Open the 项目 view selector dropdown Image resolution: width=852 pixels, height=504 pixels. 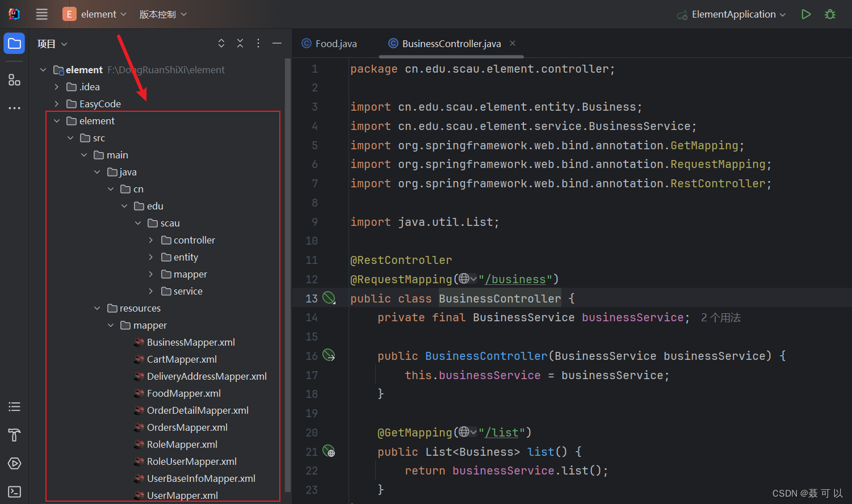[52, 44]
